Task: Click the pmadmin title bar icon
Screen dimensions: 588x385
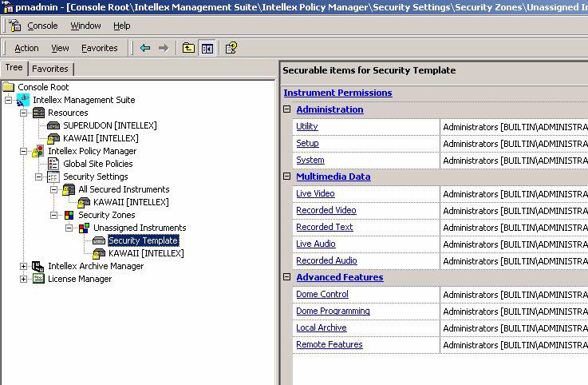Action: point(7,6)
